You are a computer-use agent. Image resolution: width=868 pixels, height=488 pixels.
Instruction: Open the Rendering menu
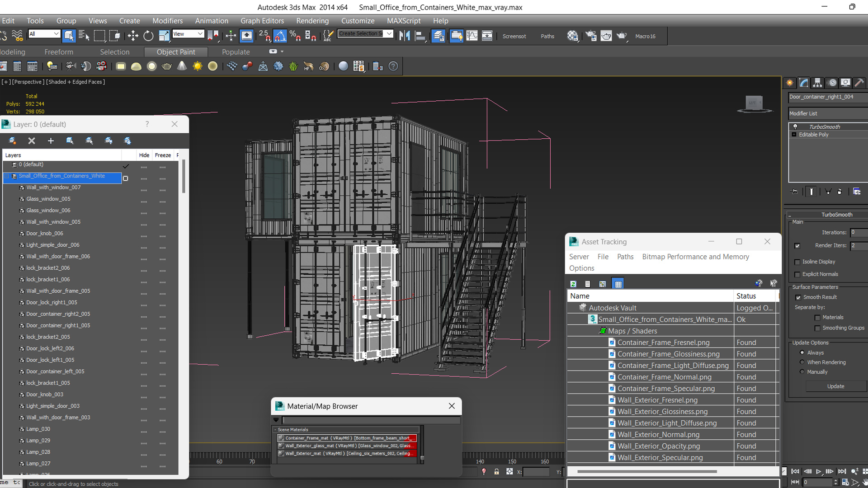tap(312, 21)
